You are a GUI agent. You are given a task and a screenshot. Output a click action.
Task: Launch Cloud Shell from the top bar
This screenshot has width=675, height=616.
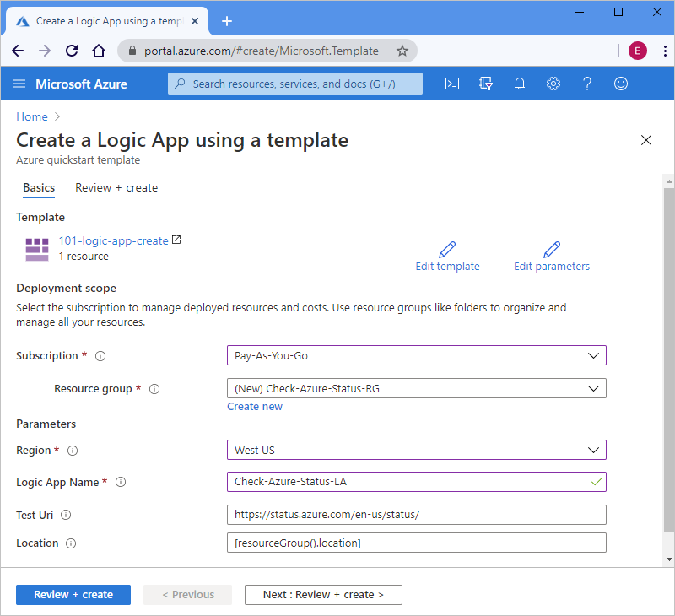tap(452, 84)
